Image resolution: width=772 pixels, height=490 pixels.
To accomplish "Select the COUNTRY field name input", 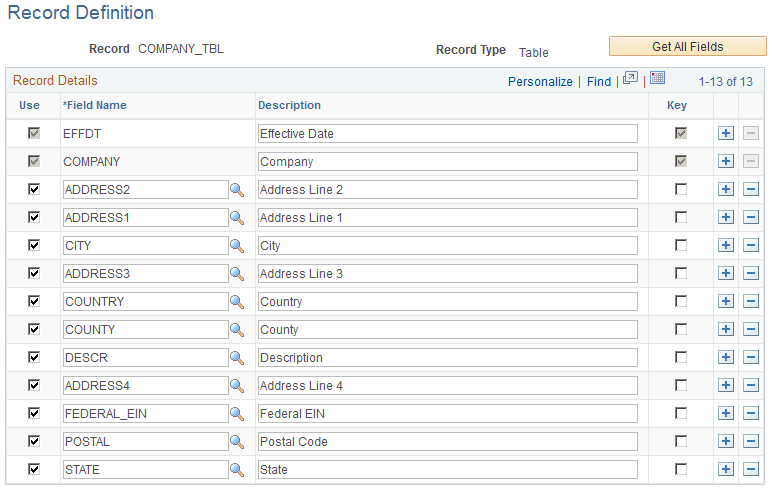I will [x=146, y=302].
